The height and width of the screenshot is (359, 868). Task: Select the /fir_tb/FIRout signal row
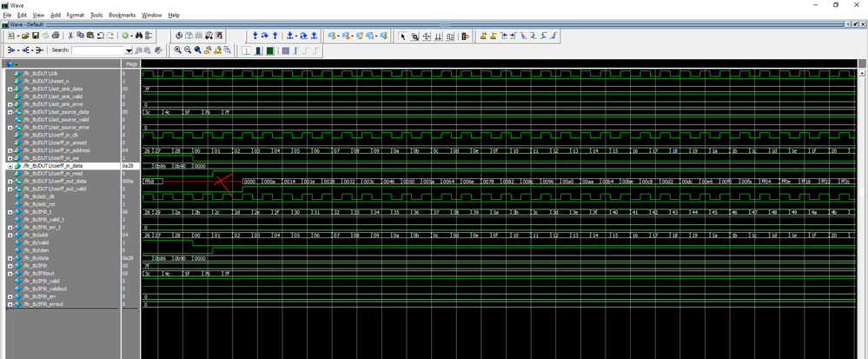coord(39,274)
